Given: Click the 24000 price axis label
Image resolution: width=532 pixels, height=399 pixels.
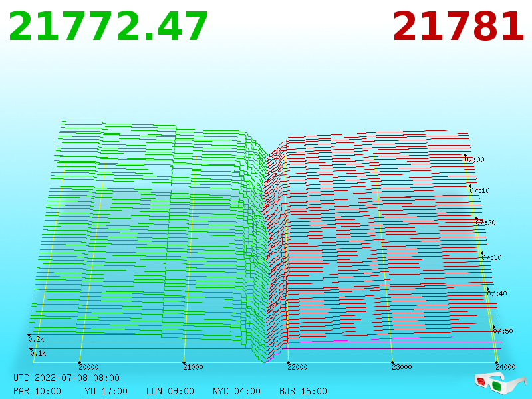Looking at the screenshot, I should click(x=505, y=367).
